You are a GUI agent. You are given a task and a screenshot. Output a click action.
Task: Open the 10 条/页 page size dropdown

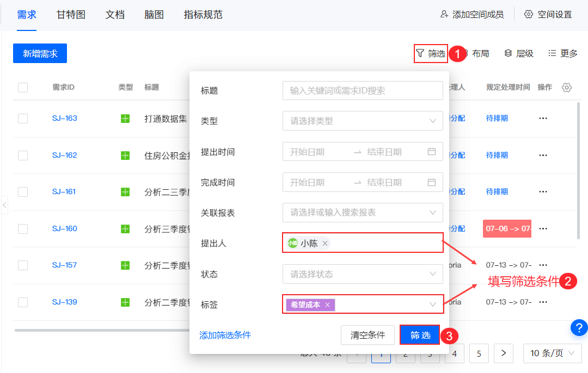[553, 353]
